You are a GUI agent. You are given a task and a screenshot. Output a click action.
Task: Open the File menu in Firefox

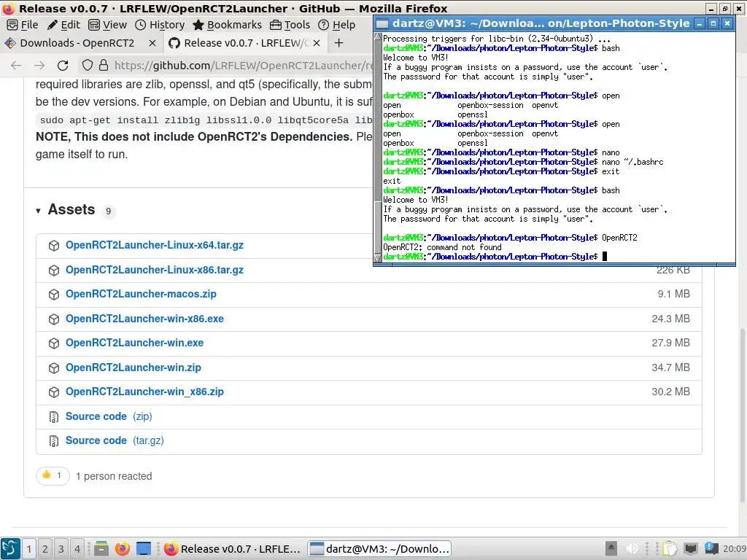coord(23,25)
